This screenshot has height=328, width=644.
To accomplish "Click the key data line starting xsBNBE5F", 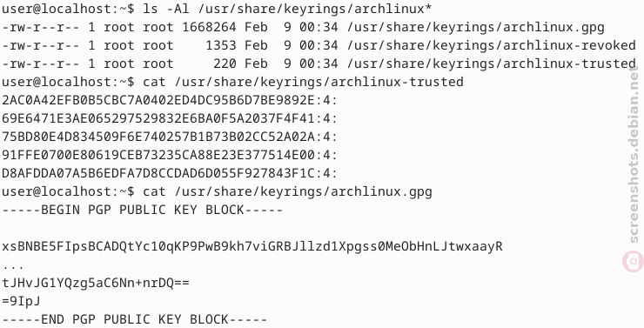I will (252, 246).
